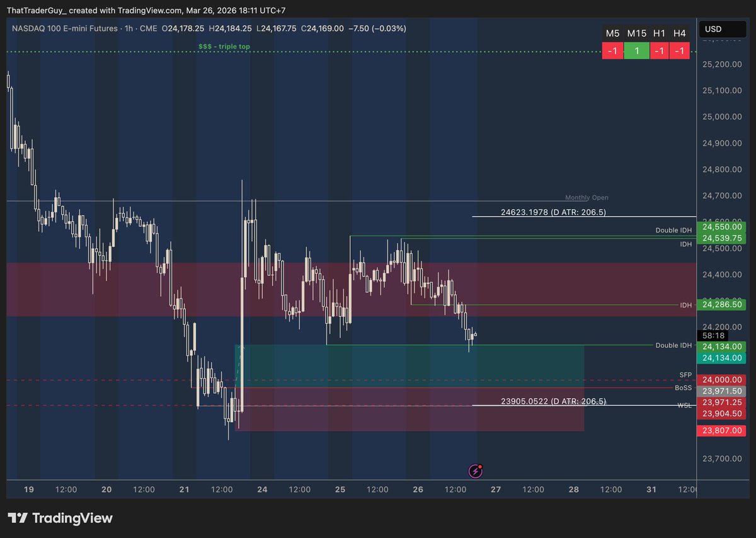Click the '$$$ - triple top' label
Viewport: 756px width, 538px height.
pos(224,46)
